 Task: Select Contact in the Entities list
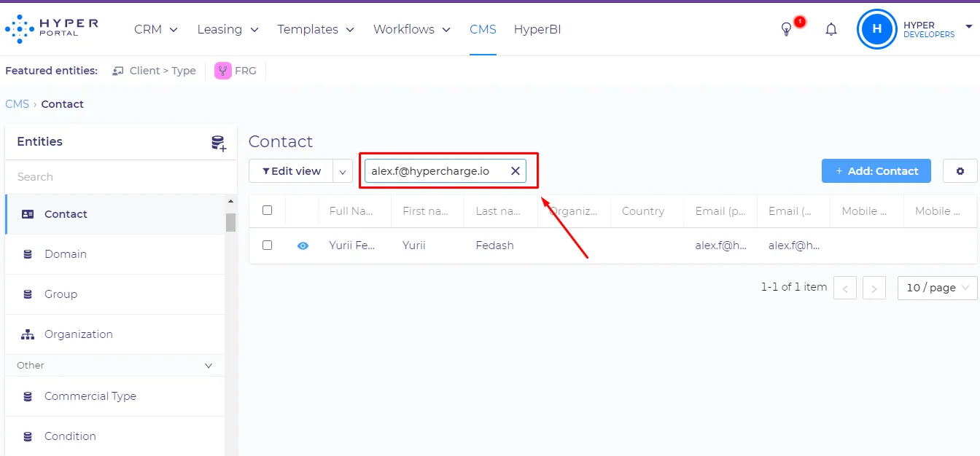pyautogui.click(x=115, y=214)
